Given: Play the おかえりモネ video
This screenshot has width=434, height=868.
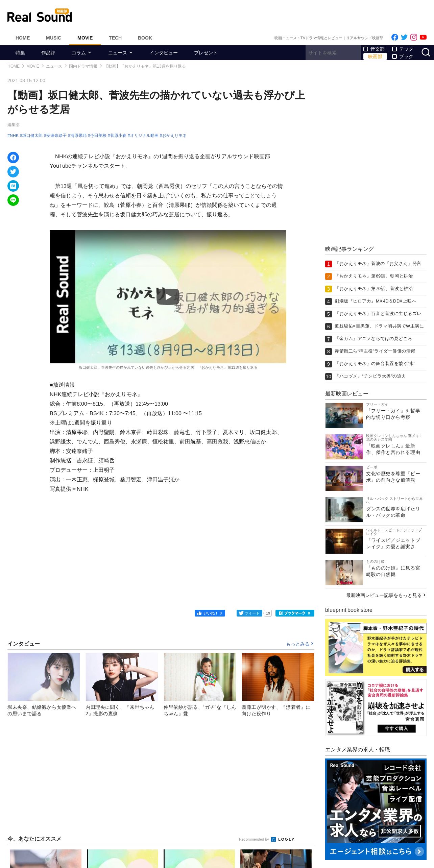Looking at the screenshot, I should tap(168, 297).
